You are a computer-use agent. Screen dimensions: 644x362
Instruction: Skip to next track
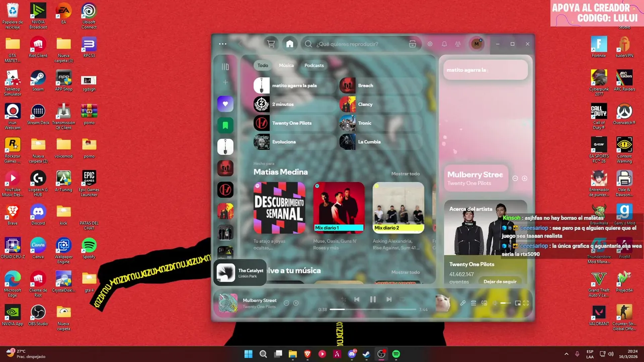(x=389, y=299)
